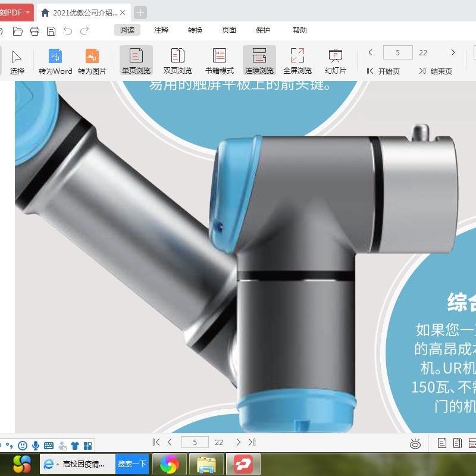Open the 注释 tab
The width and height of the screenshot is (476, 476).
[x=161, y=30]
